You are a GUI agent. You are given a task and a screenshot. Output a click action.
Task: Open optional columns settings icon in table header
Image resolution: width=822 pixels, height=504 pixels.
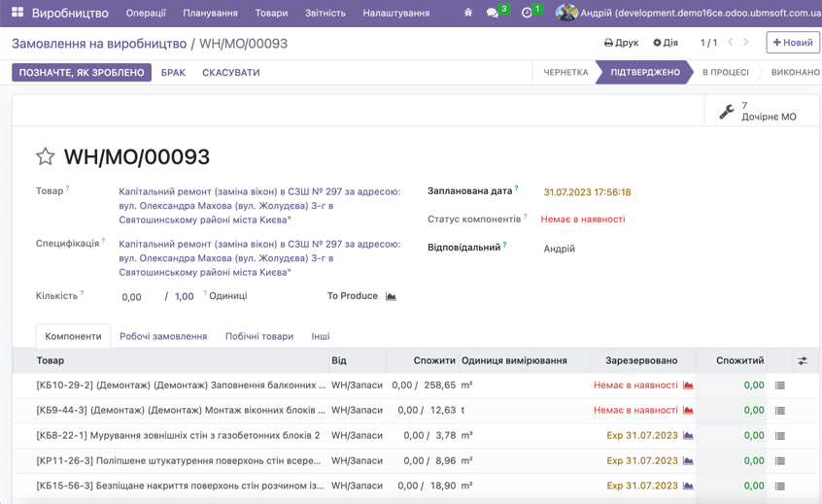click(x=803, y=361)
